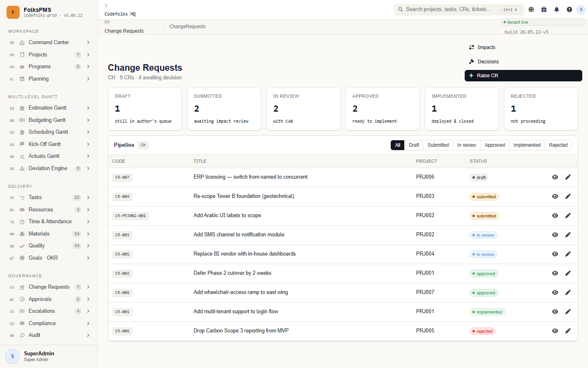View CR-005 BI vendor eye icon
This screenshot has height=368, width=588.
[x=555, y=254]
